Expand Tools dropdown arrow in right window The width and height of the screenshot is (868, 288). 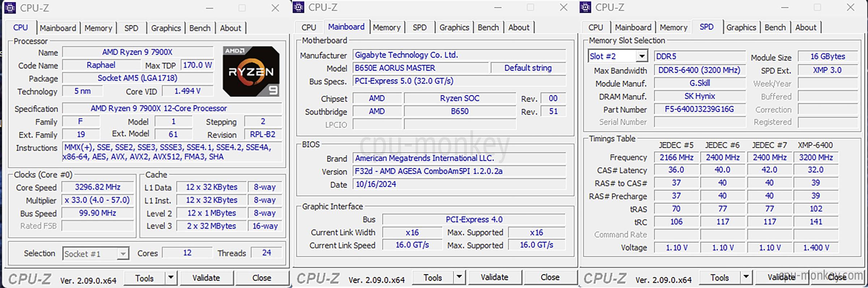tap(746, 277)
